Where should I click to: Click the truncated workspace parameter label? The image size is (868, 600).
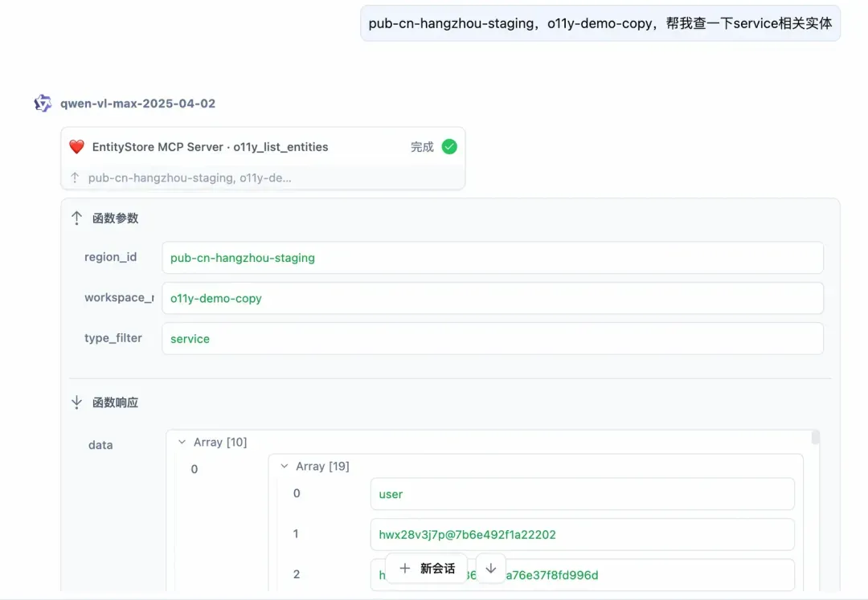(x=119, y=297)
